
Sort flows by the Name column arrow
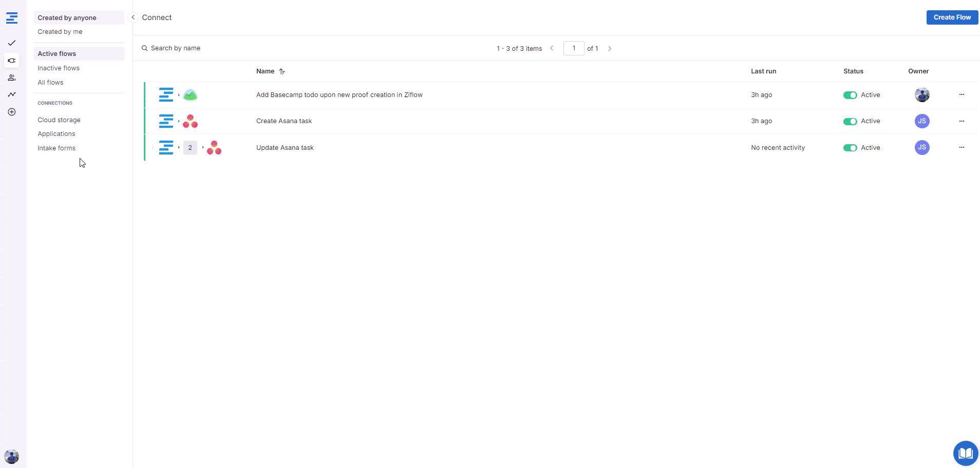click(x=282, y=72)
